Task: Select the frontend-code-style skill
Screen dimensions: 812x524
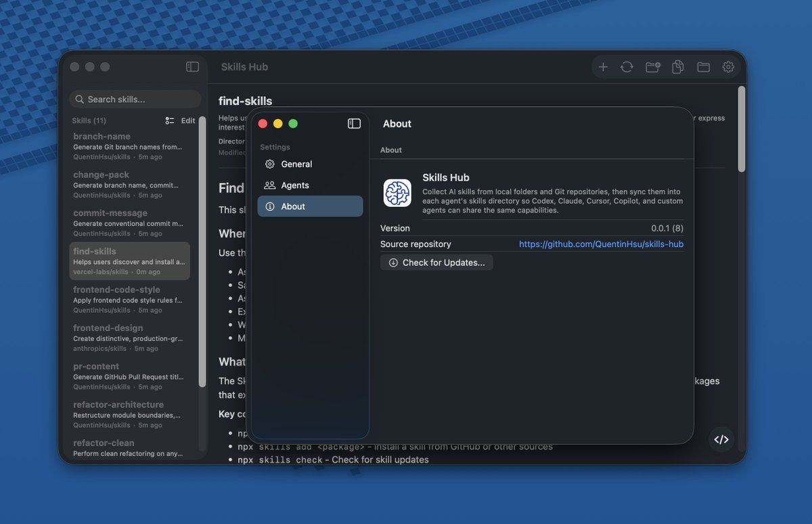Action: point(130,299)
